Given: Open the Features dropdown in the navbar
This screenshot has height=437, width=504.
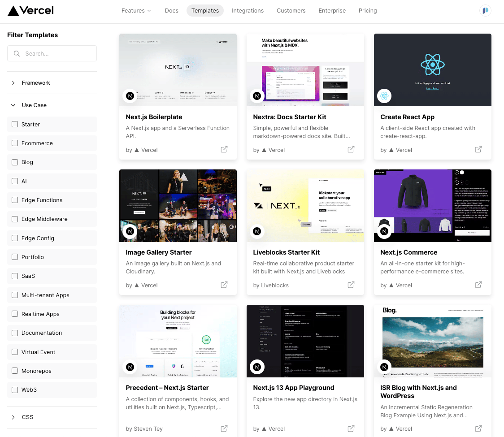Looking at the screenshot, I should tap(136, 10).
